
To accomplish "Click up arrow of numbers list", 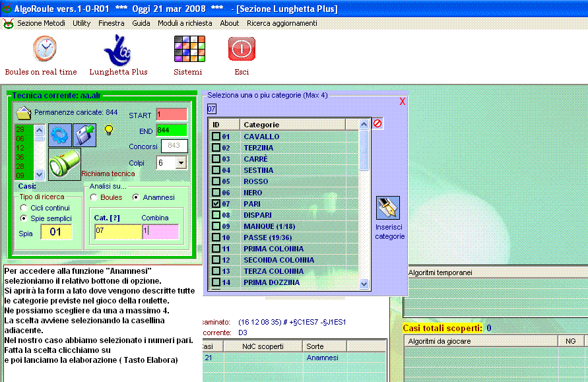I will pos(40,130).
